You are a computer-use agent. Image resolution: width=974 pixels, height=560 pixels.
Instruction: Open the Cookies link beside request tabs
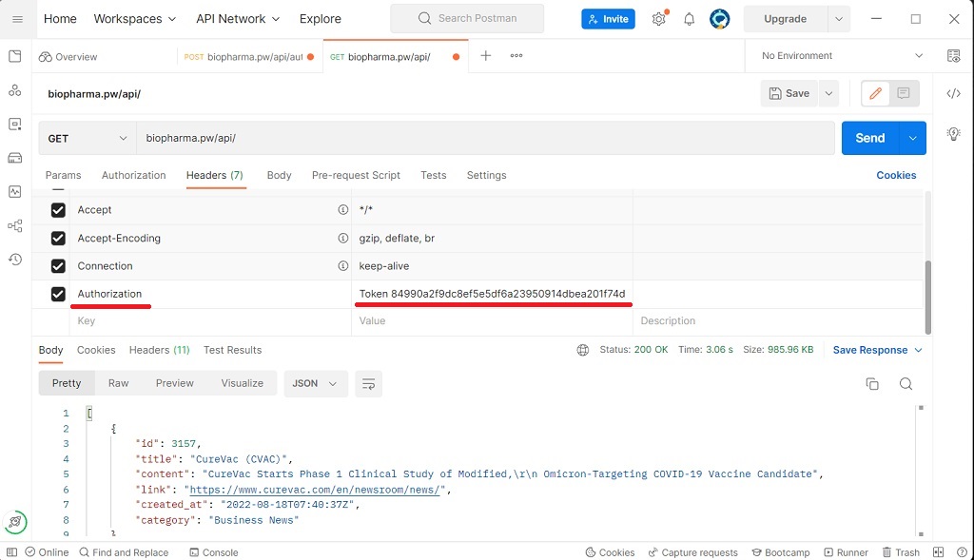896,175
